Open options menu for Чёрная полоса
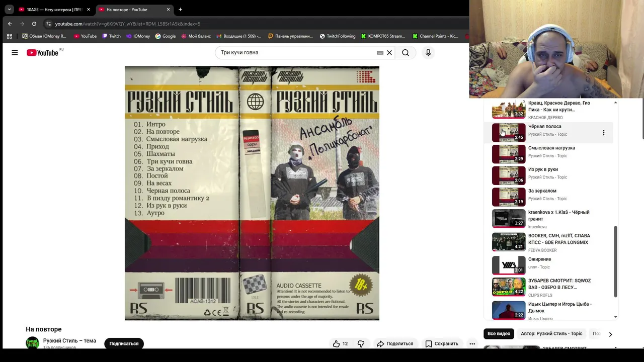Viewport: 644px width, 362px height. pyautogui.click(x=603, y=133)
